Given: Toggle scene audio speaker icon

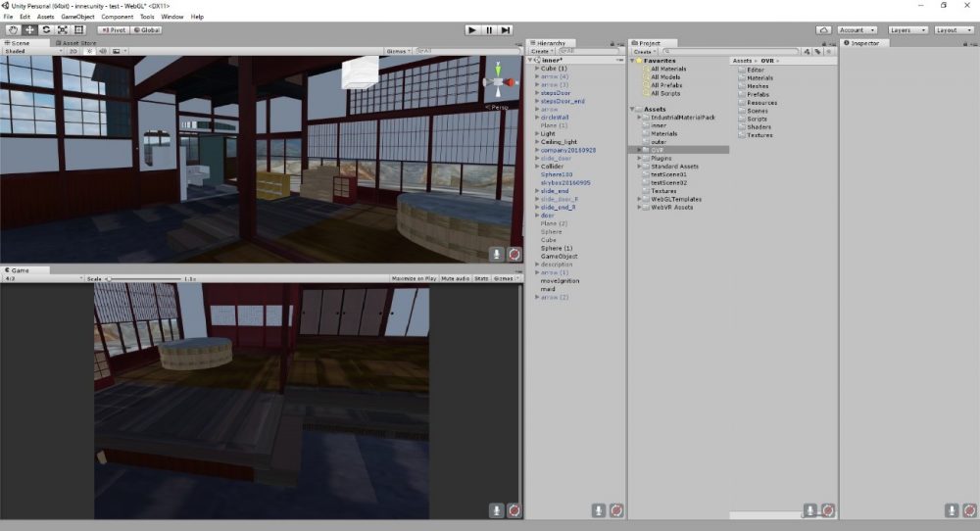Looking at the screenshot, I should (x=101, y=51).
